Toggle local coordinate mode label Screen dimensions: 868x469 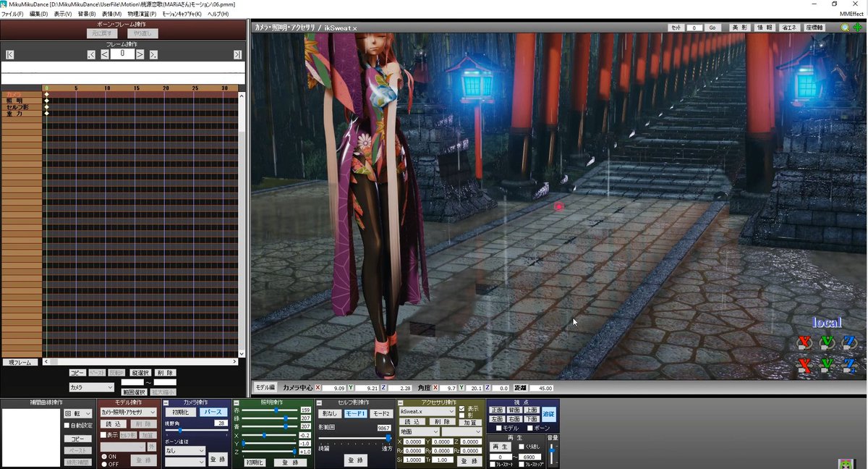(x=827, y=323)
